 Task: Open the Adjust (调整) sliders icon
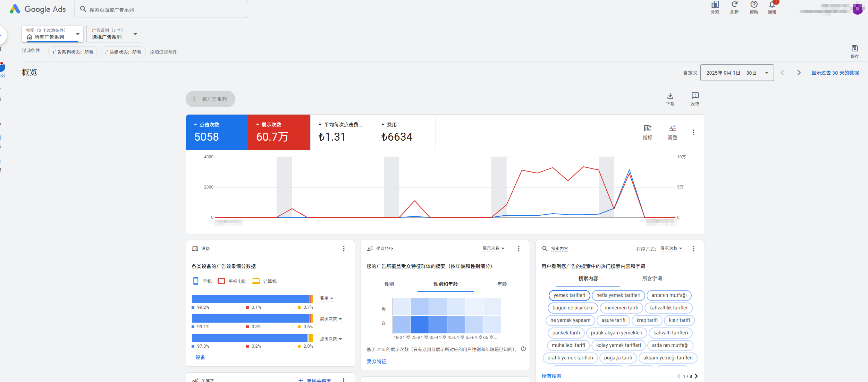click(672, 128)
